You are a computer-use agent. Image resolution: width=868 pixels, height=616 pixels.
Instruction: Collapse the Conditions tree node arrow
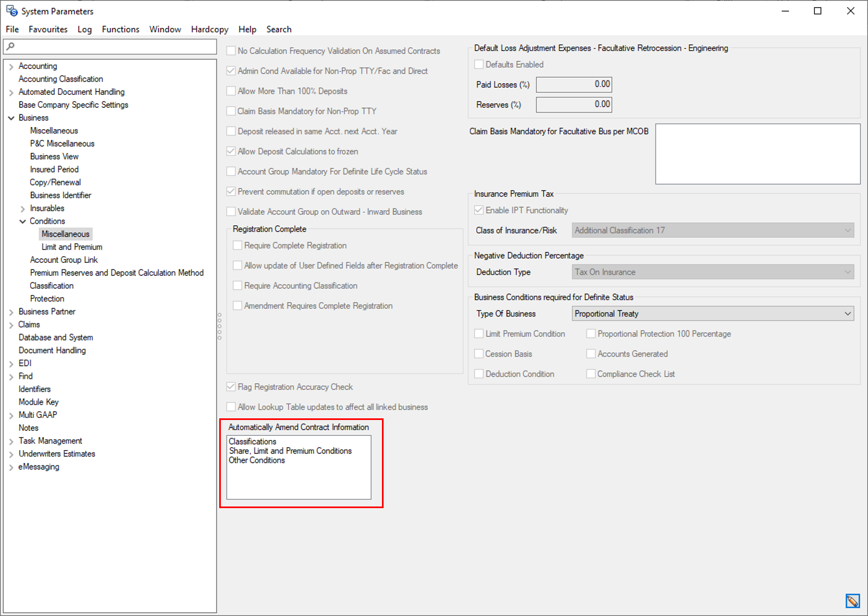click(x=22, y=222)
